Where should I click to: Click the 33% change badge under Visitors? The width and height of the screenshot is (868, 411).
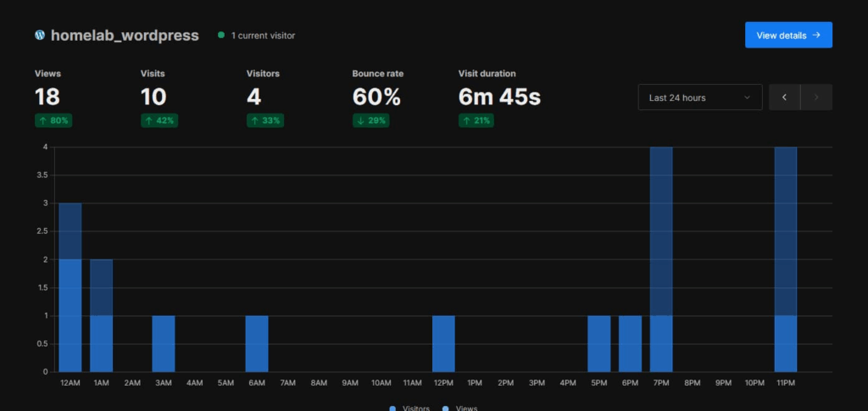point(265,121)
